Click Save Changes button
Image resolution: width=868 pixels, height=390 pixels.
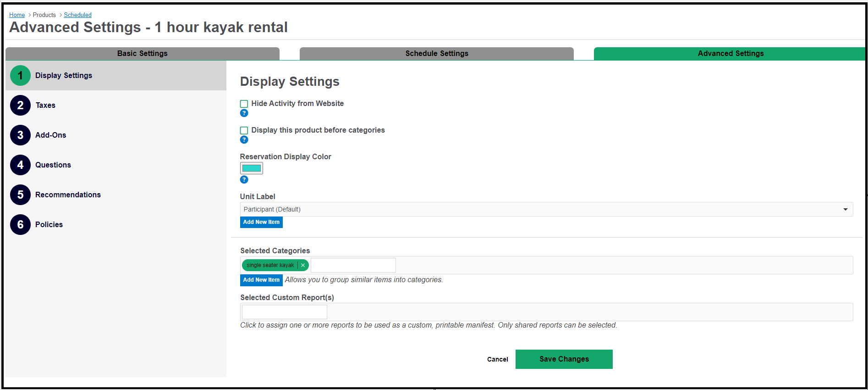click(x=564, y=359)
